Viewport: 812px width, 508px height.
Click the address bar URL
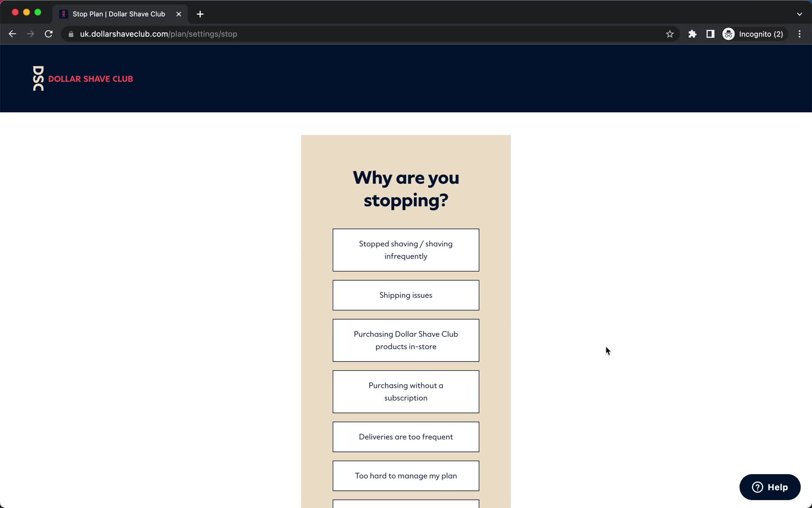click(159, 34)
